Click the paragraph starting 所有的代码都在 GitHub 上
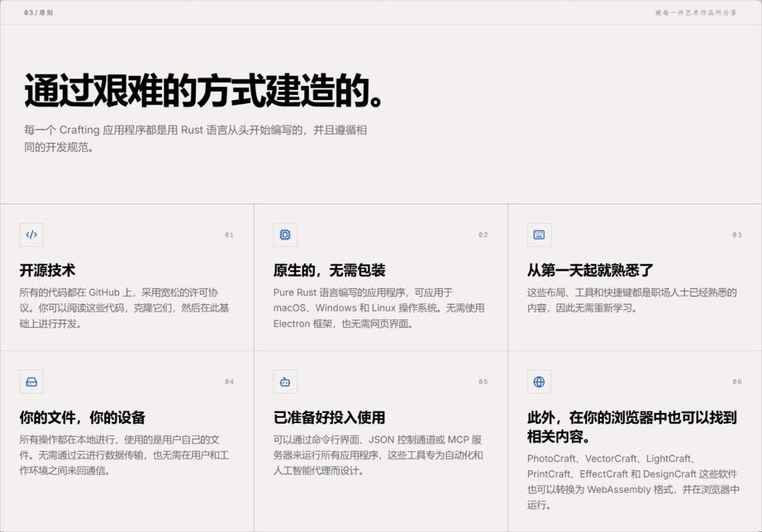The image size is (762, 532). [124, 308]
